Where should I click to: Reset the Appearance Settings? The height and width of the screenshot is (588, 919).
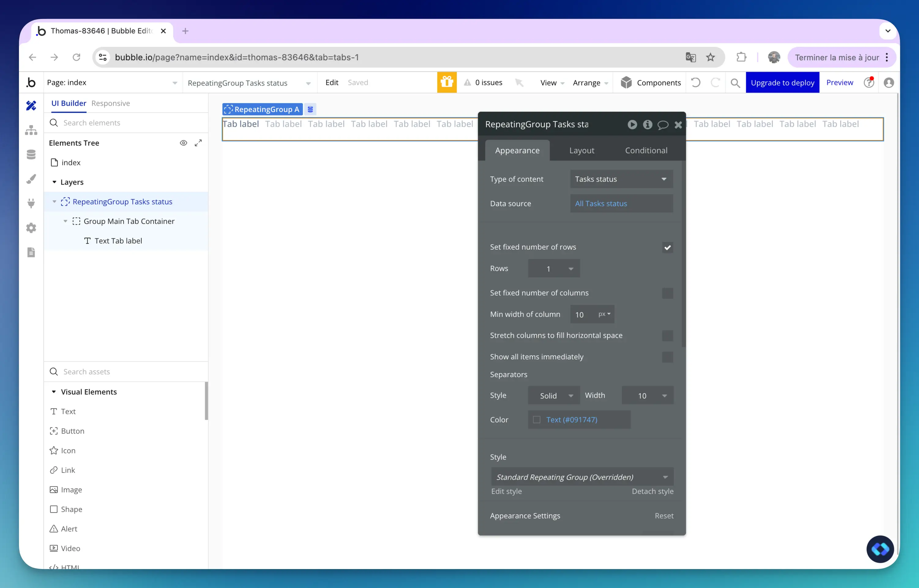click(x=664, y=516)
